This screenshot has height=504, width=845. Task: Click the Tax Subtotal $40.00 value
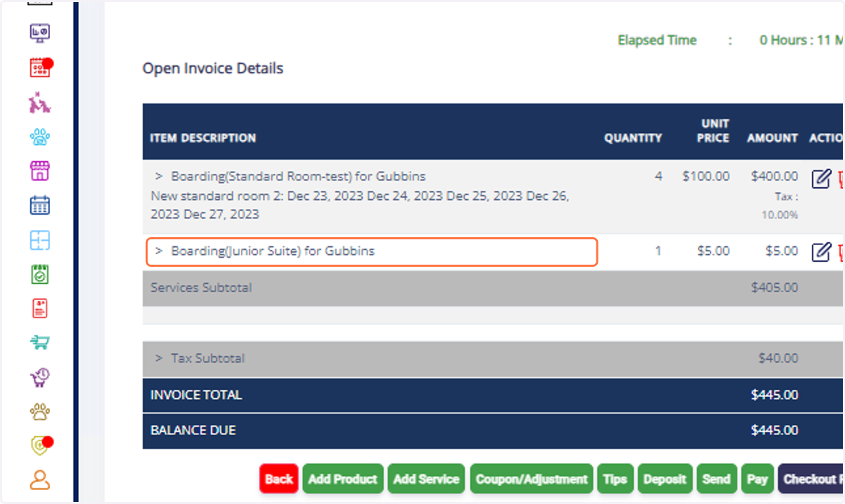pos(778,358)
